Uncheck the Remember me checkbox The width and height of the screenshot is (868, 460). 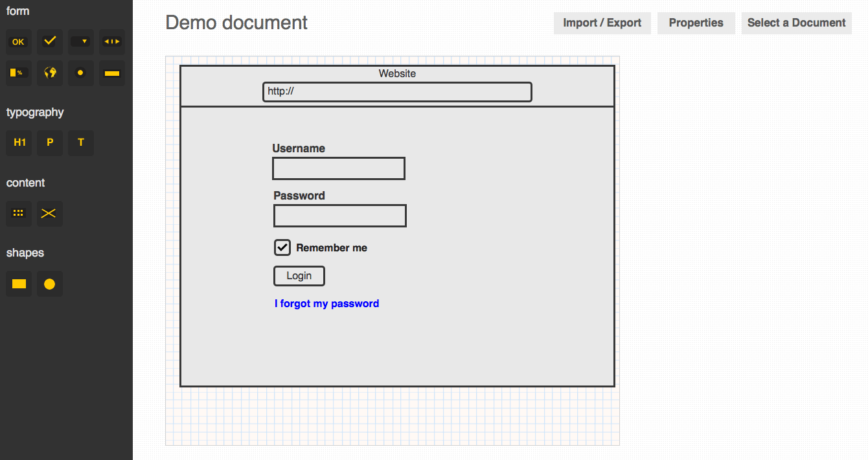[x=282, y=247]
